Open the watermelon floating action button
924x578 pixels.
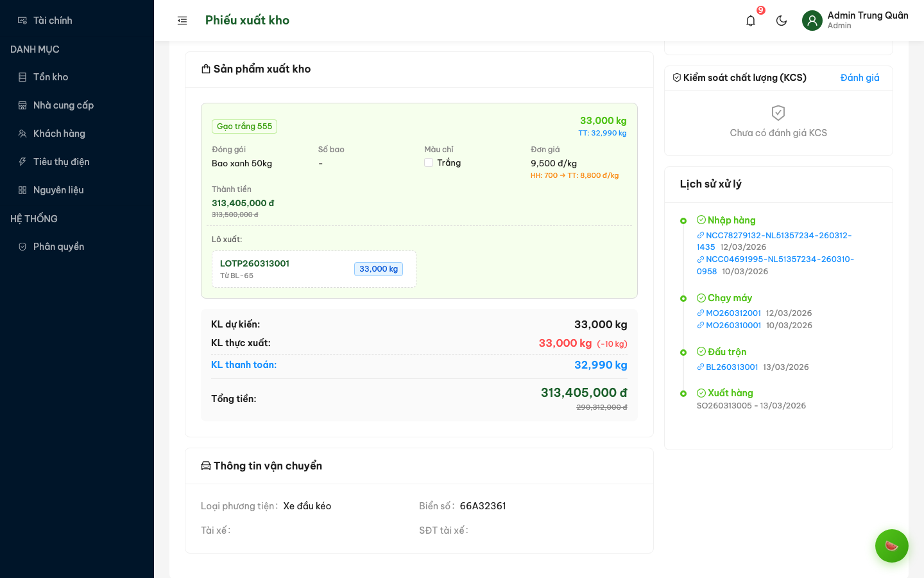coord(891,546)
